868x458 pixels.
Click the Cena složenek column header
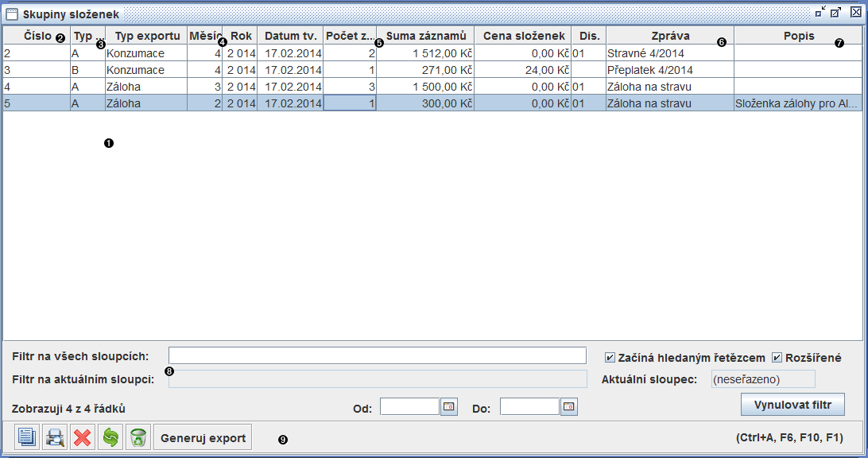point(524,36)
